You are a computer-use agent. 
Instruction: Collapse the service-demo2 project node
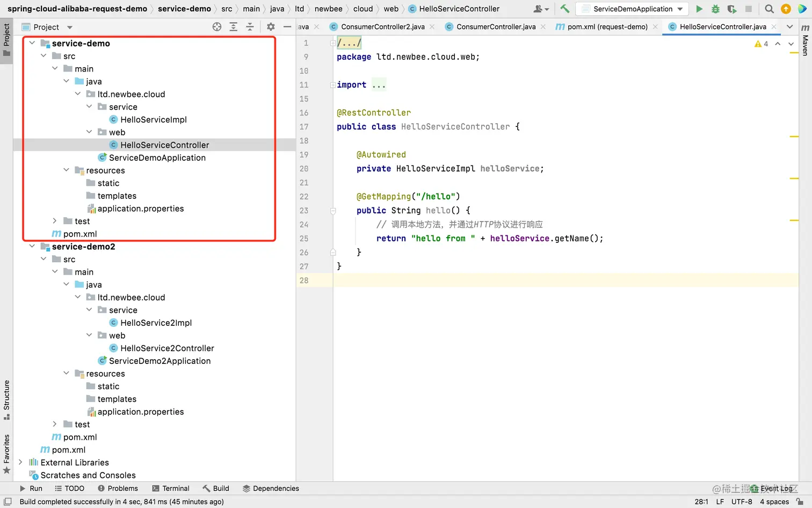tap(32, 246)
